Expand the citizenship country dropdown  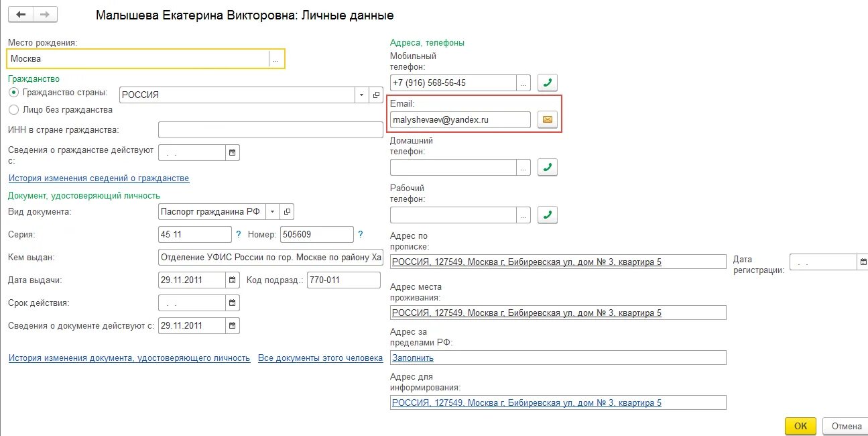tap(362, 95)
